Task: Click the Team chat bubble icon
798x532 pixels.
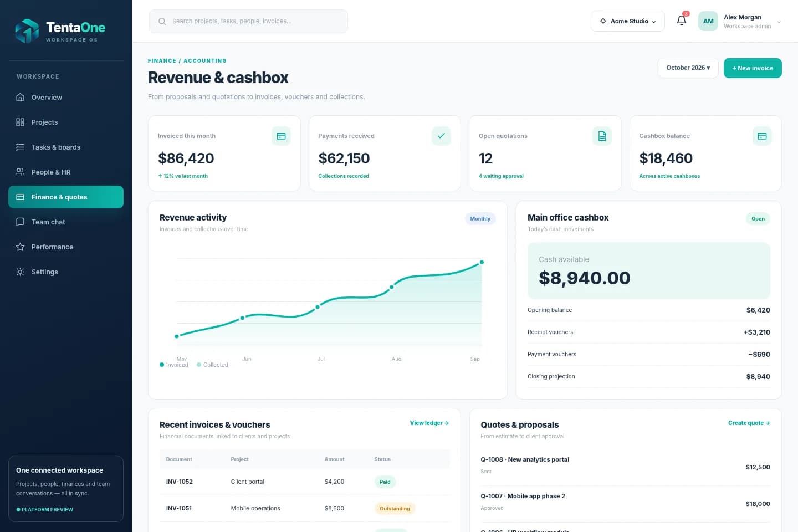Action: [21, 222]
